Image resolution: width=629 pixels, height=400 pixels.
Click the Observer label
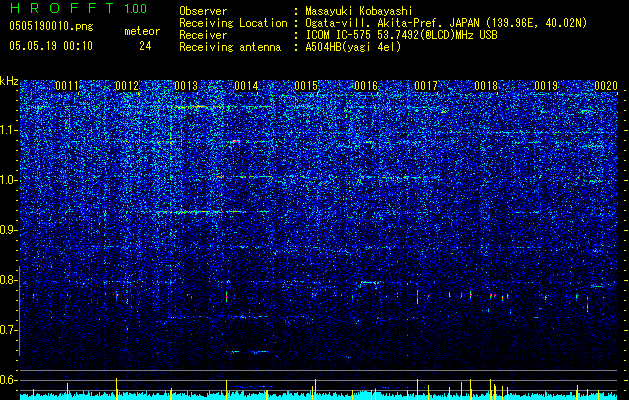pos(203,11)
